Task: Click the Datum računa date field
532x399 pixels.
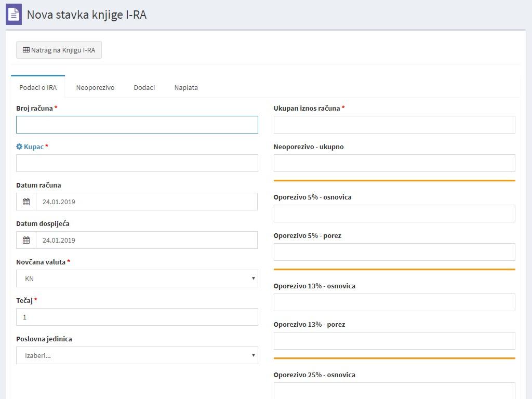Action: tap(147, 202)
